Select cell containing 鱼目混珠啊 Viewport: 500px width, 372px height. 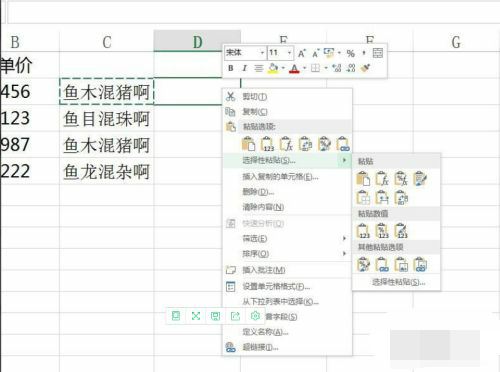[107, 118]
